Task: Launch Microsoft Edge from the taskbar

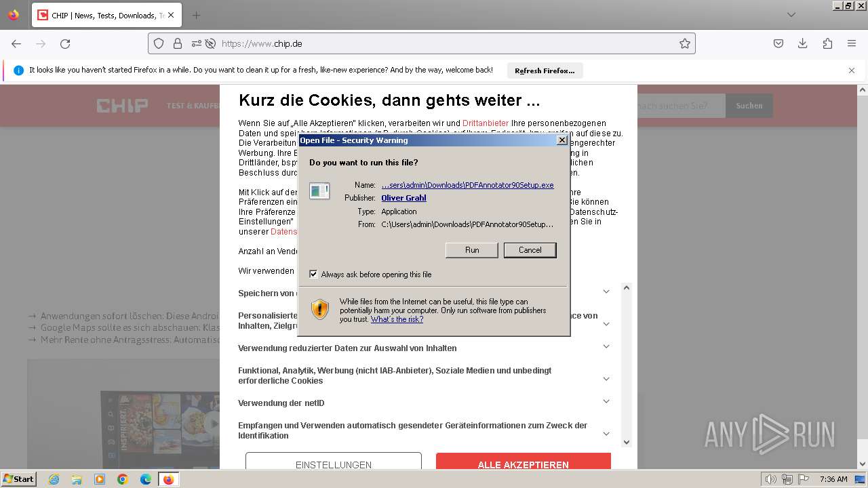Action: click(145, 479)
